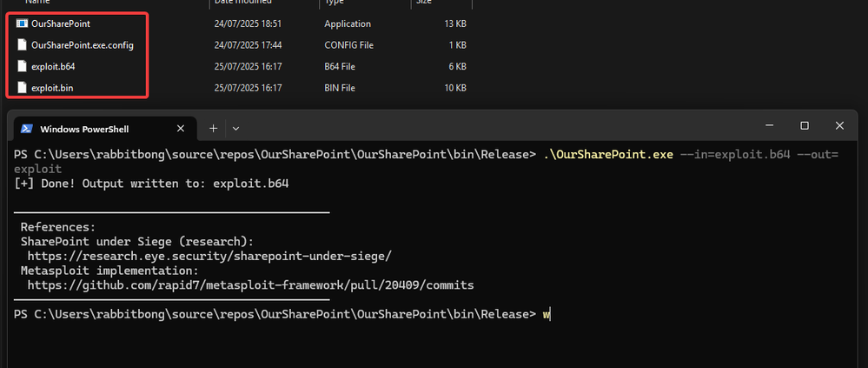Image resolution: width=868 pixels, height=368 pixels.
Task: Click the B64 File type cell
Action: click(340, 66)
